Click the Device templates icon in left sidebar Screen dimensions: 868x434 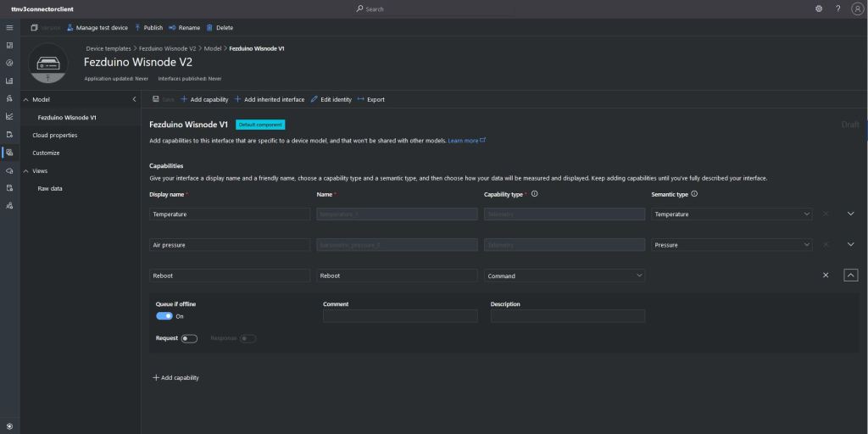[x=9, y=153]
